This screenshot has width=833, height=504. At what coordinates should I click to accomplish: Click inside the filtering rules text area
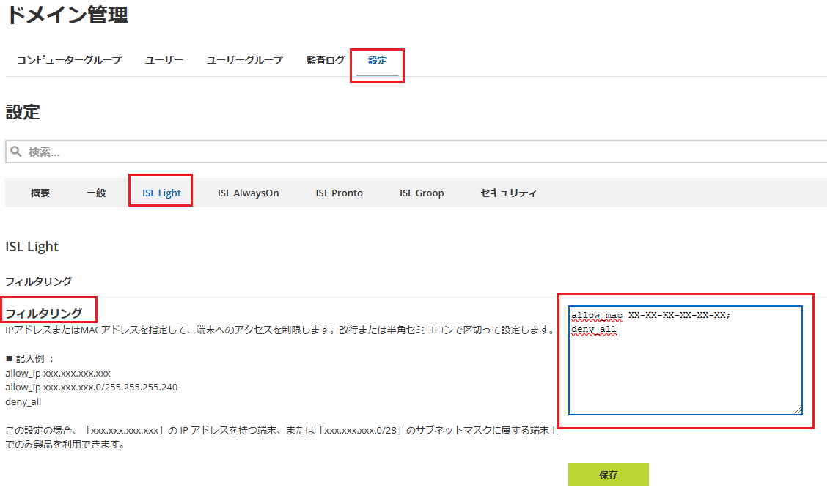tap(686, 360)
